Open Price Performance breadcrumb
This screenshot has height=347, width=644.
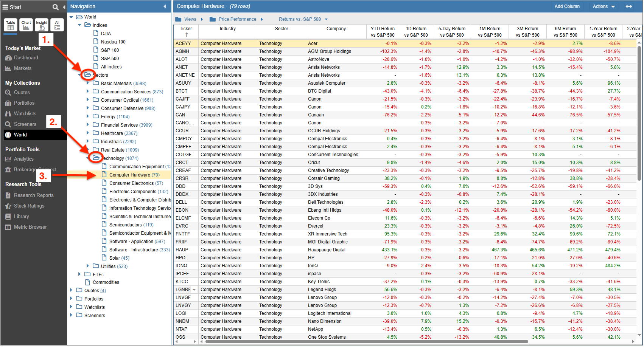233,19
